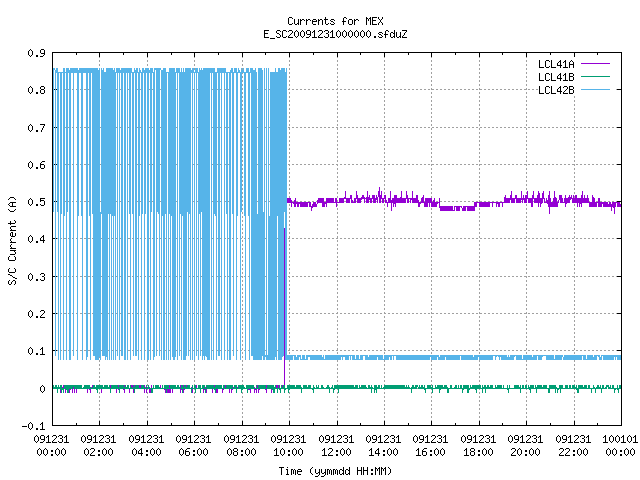Click the y-axis tick value 0.8
The width and height of the screenshot is (640, 480).
point(36,90)
